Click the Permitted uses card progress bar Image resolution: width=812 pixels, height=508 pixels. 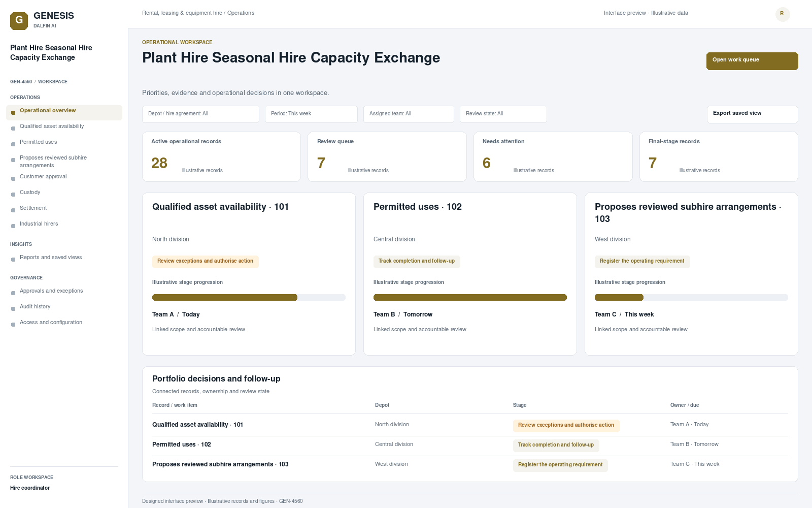tap(470, 298)
